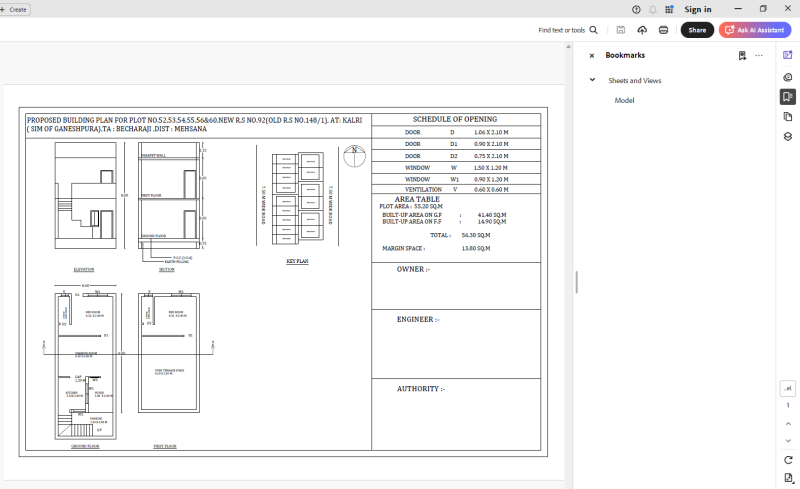Close the Bookmarks panel

coord(592,56)
